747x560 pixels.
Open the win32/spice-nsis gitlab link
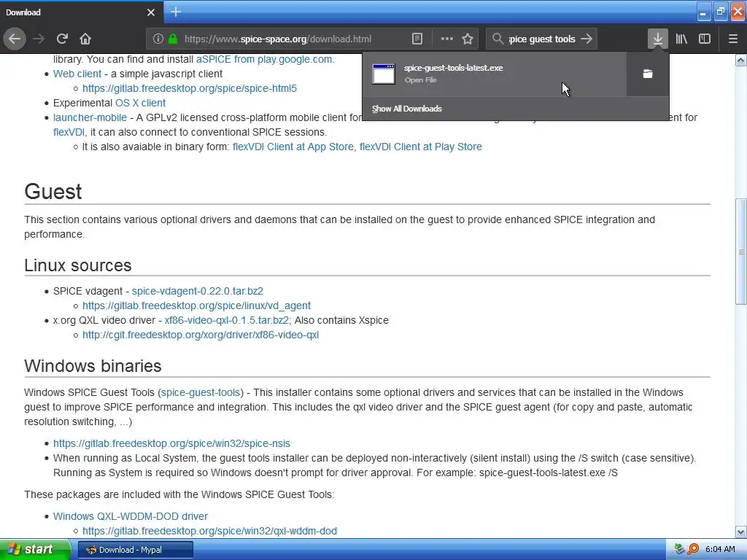pyautogui.click(x=171, y=443)
